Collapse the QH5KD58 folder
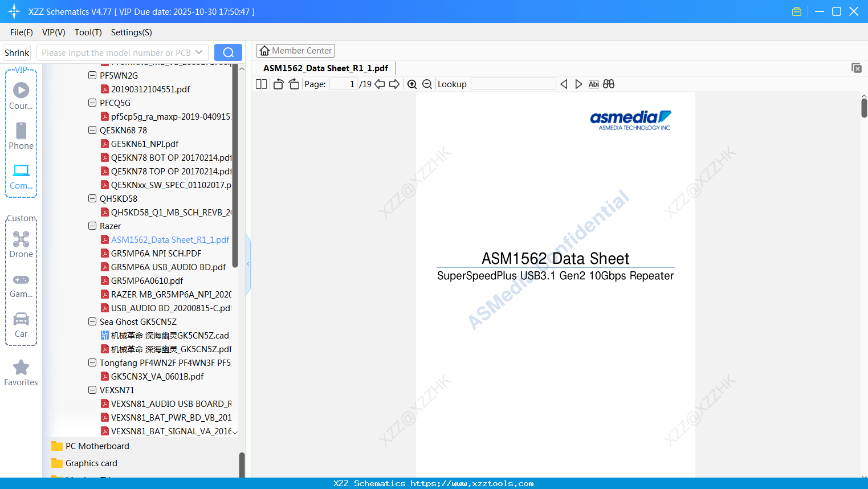 tap(92, 198)
